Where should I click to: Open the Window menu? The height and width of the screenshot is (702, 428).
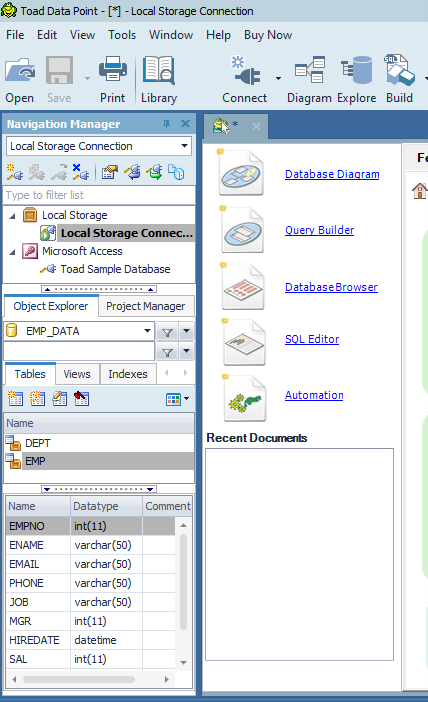pos(171,35)
